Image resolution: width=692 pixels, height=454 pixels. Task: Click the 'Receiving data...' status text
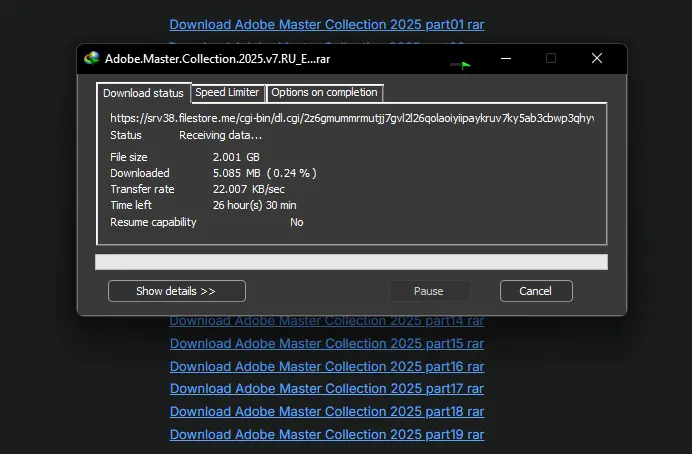(x=220, y=135)
